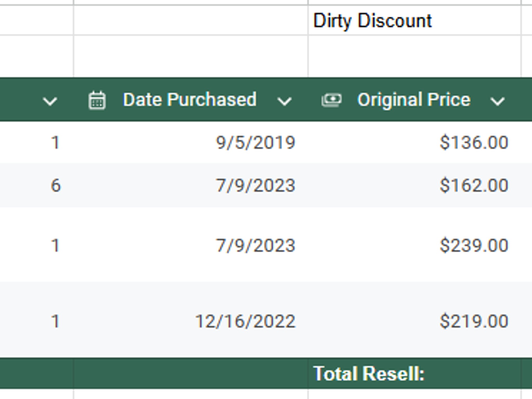Click the Original Price header text
This screenshot has width=532, height=399.
click(x=414, y=100)
